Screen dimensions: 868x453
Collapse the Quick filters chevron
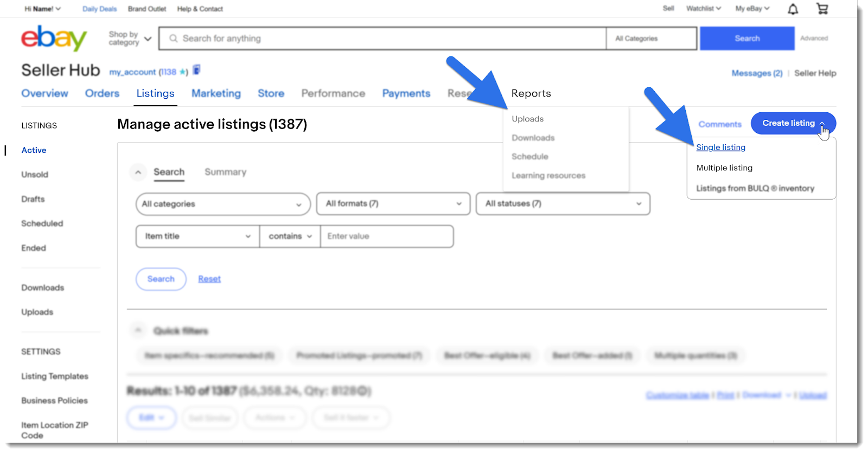pos(138,330)
